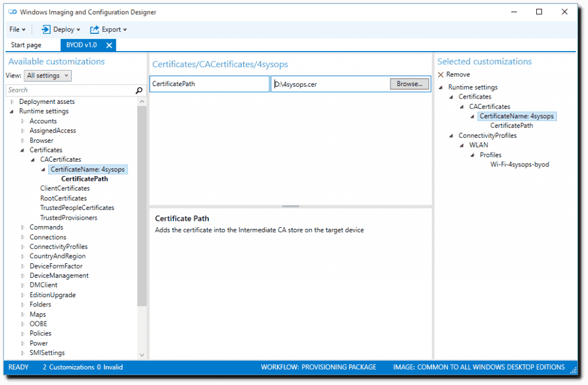The width and height of the screenshot is (588, 385).
Task: Expand the Connections node
Action: 23,238
